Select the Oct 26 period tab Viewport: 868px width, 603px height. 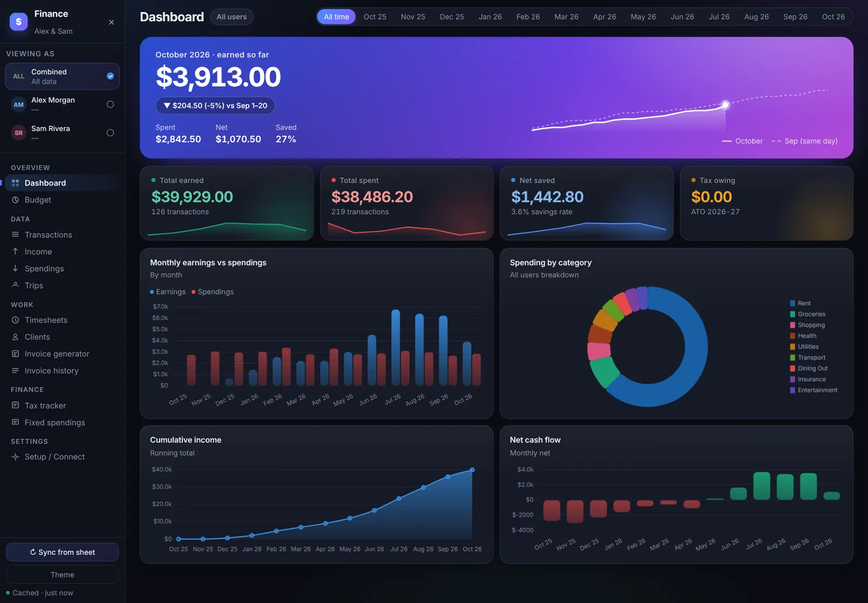pyautogui.click(x=833, y=17)
